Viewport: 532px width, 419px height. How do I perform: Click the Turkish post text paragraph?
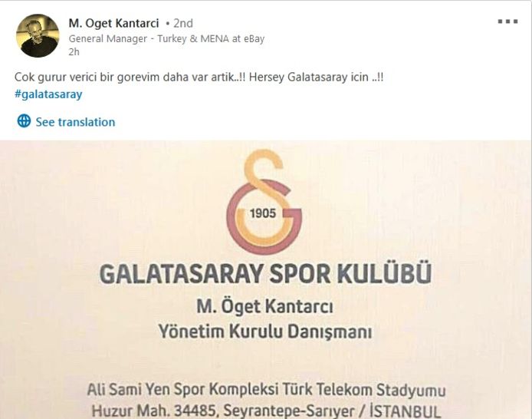(x=199, y=77)
